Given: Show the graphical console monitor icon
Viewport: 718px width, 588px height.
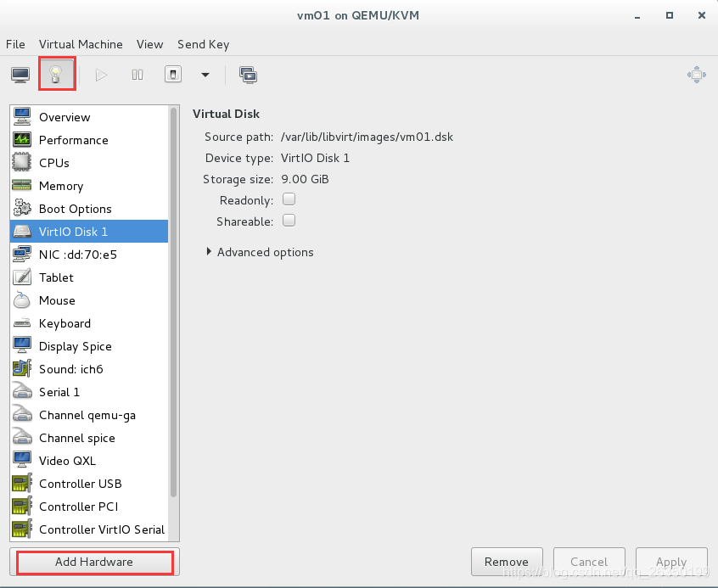Looking at the screenshot, I should [20, 75].
